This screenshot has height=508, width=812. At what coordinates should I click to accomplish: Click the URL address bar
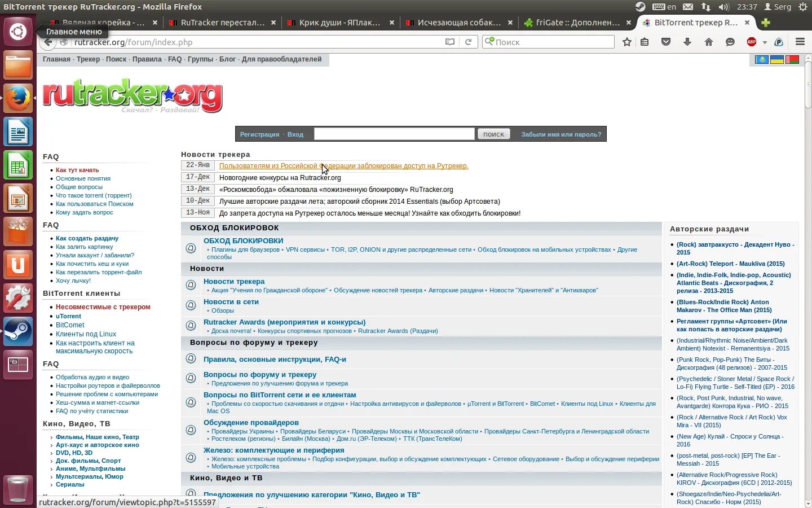click(x=257, y=42)
